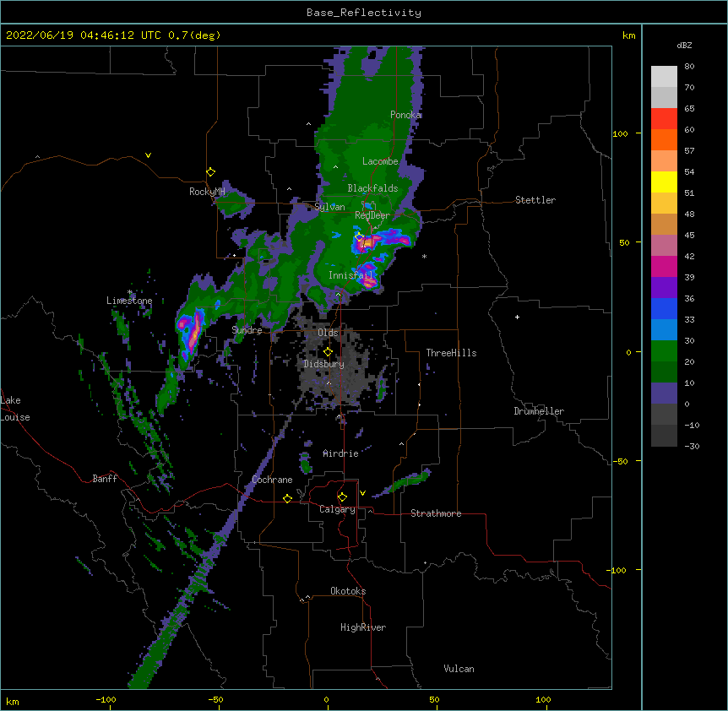Screen dimensions: 728x711
Task: Click the Airdrie label
Action: point(341,453)
